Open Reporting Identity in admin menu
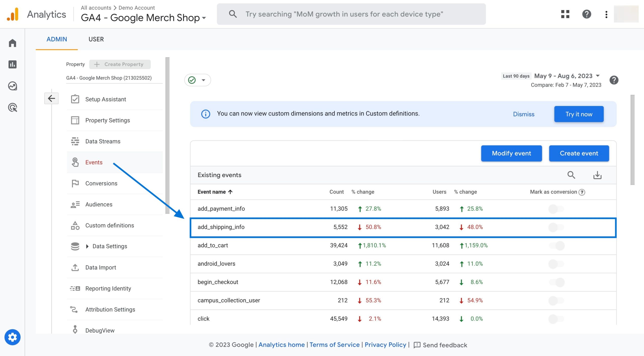 pos(115,288)
